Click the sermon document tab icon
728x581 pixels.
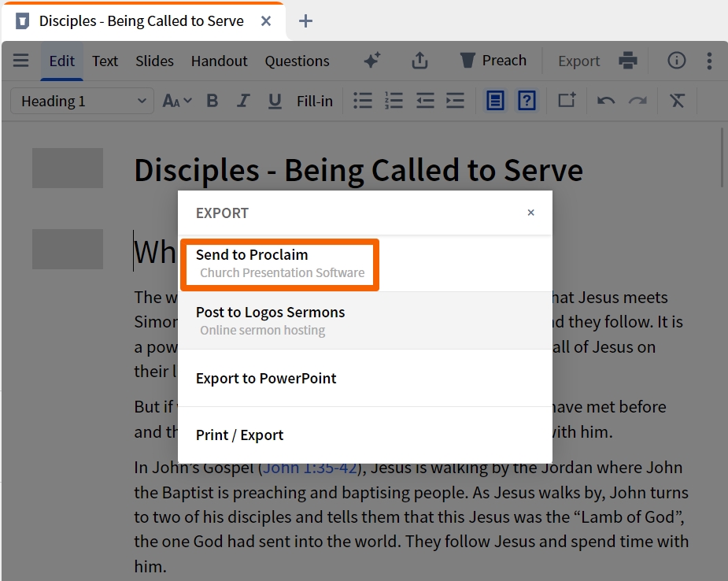[22, 21]
